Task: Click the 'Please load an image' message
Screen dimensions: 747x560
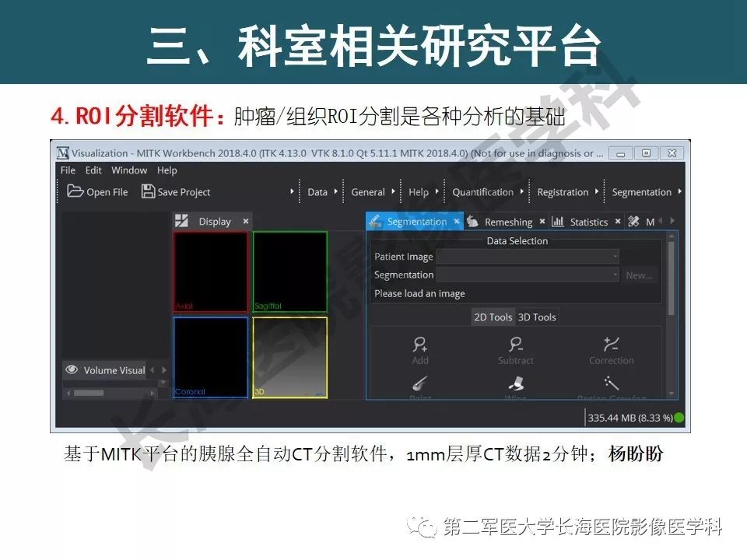Action: tap(419, 293)
